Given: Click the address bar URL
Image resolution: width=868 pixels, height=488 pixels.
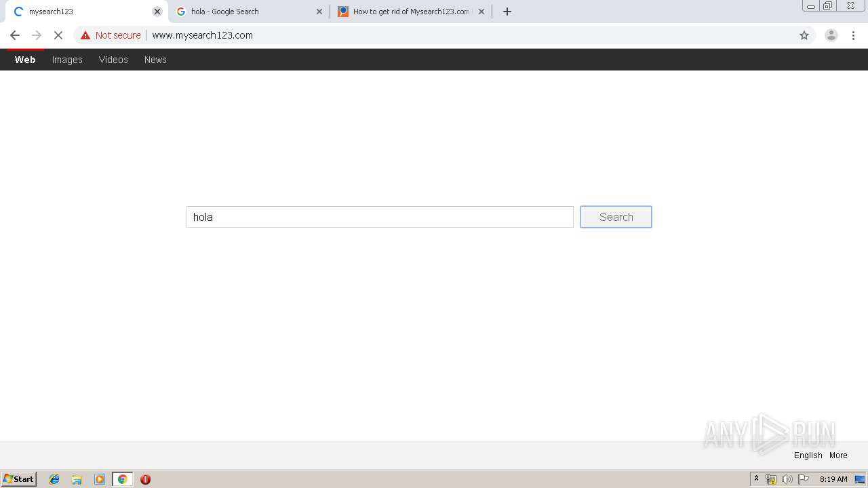Looking at the screenshot, I should 202,35.
